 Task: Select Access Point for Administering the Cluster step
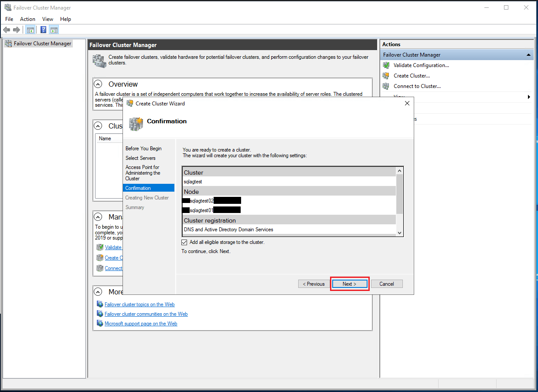tap(143, 173)
